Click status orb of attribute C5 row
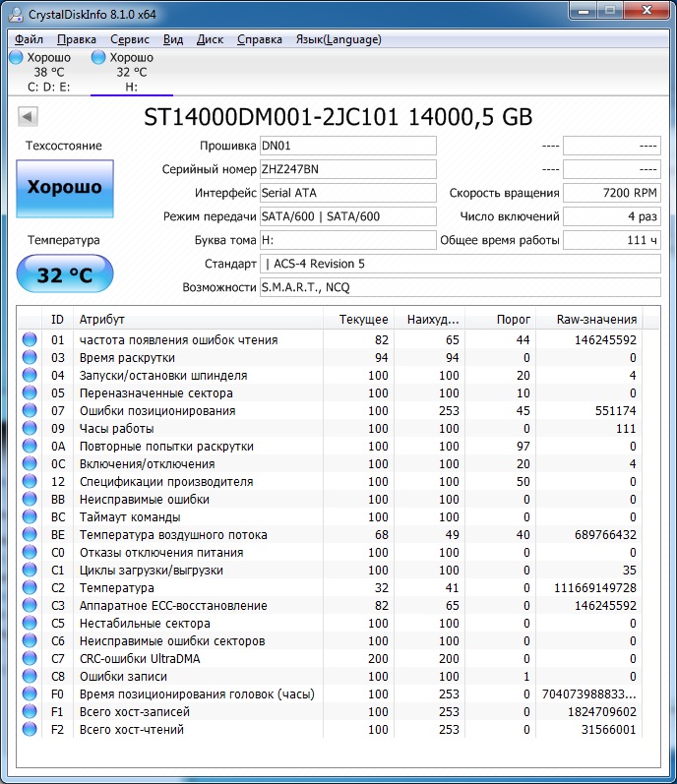The height and width of the screenshot is (784, 677). (30, 623)
